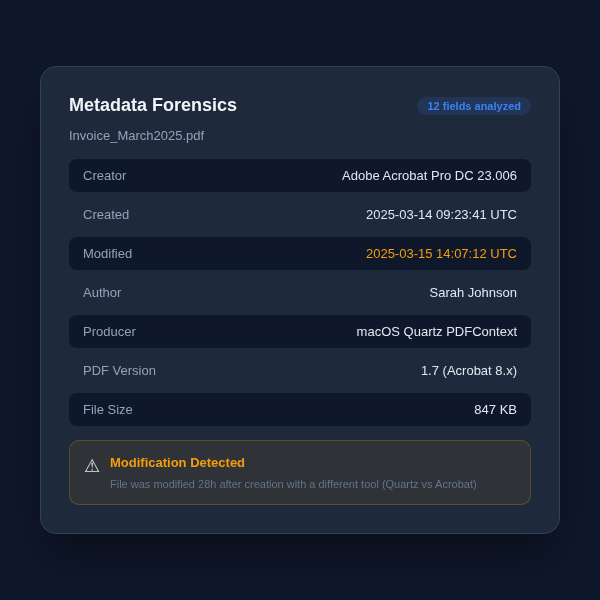Click the Created field label
600x600 pixels.
(x=106, y=215)
